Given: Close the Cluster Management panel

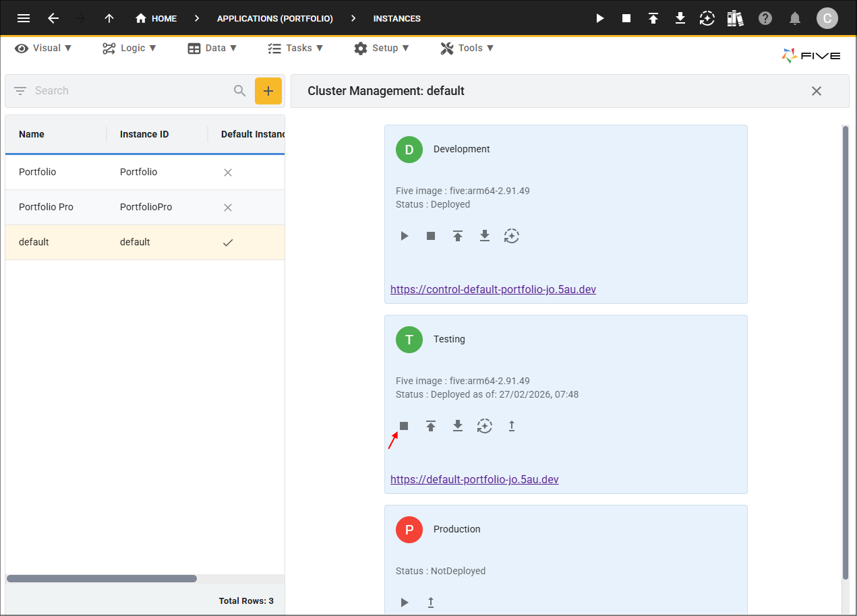Looking at the screenshot, I should pos(817,91).
